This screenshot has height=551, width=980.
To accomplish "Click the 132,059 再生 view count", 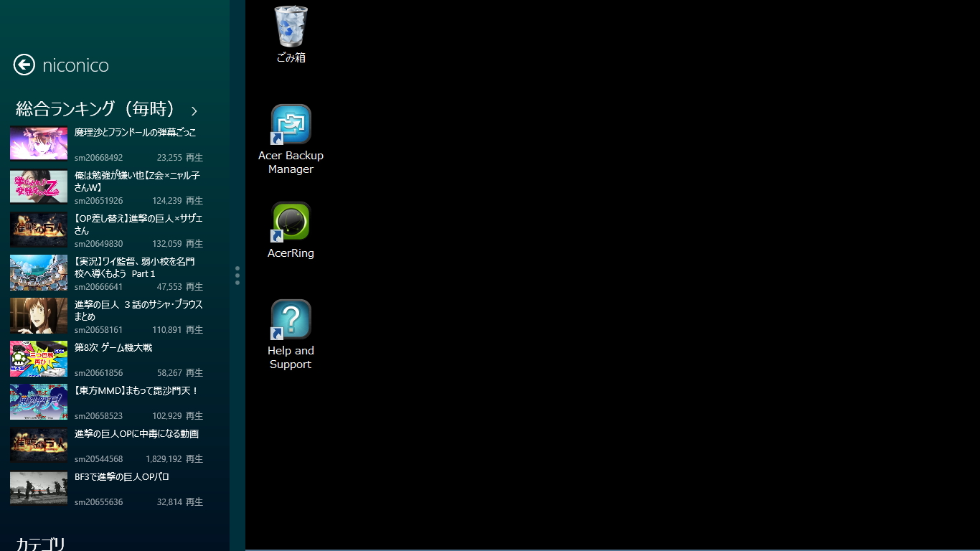I will click(x=178, y=244).
